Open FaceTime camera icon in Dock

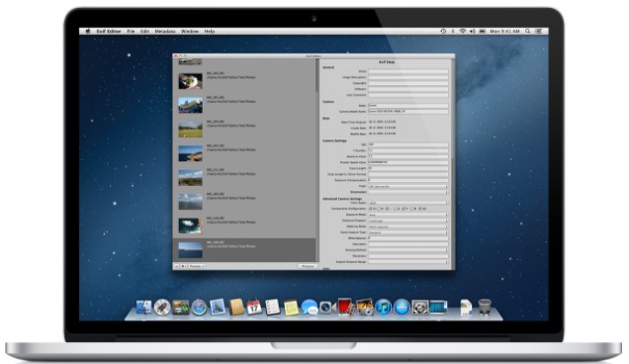[327, 308]
